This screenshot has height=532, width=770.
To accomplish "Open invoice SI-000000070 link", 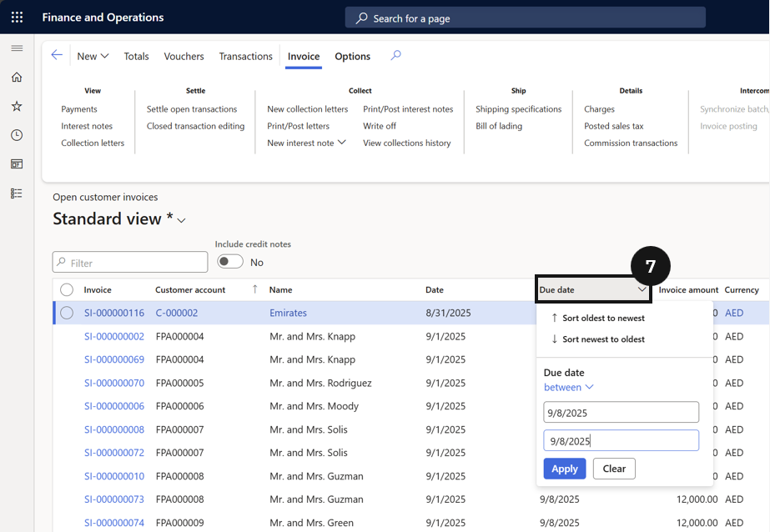I will coord(114,383).
